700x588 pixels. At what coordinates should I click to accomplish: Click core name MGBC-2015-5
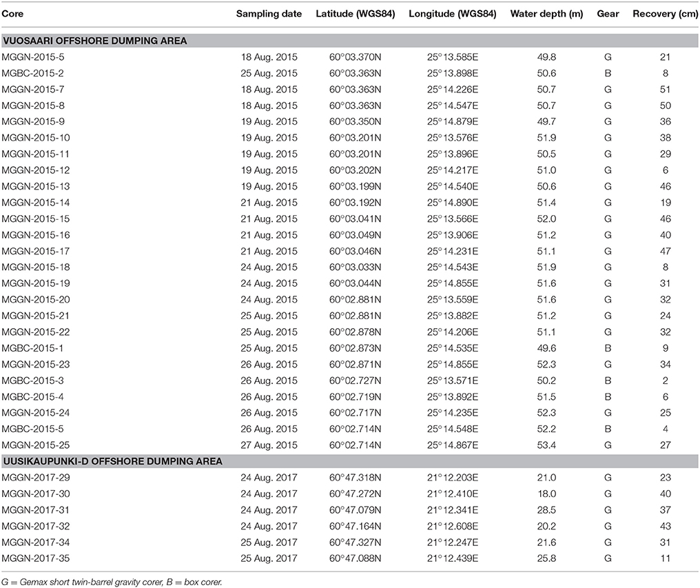pos(32,429)
